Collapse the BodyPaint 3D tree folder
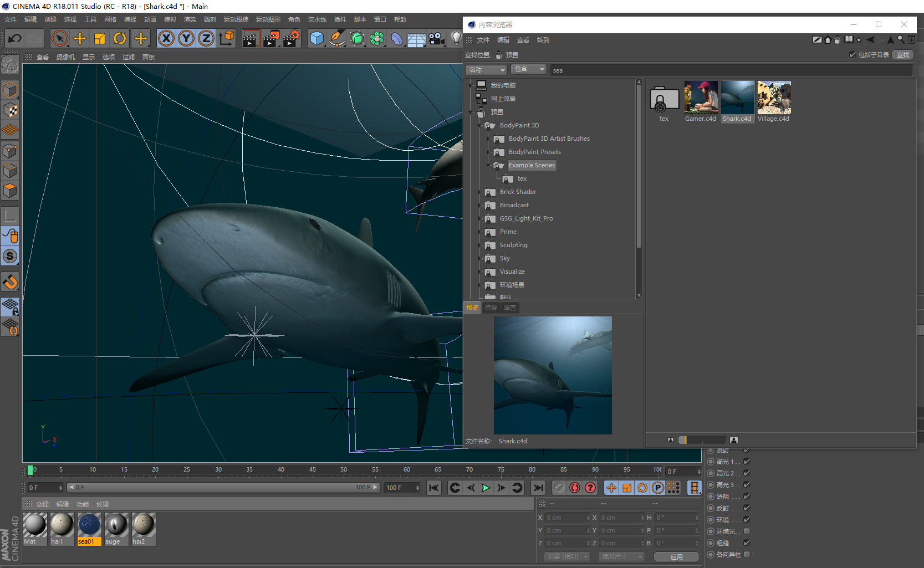The height and width of the screenshot is (568, 924). [480, 125]
